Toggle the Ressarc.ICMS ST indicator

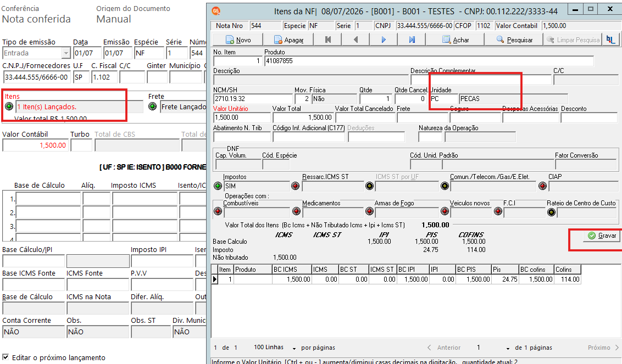296,186
